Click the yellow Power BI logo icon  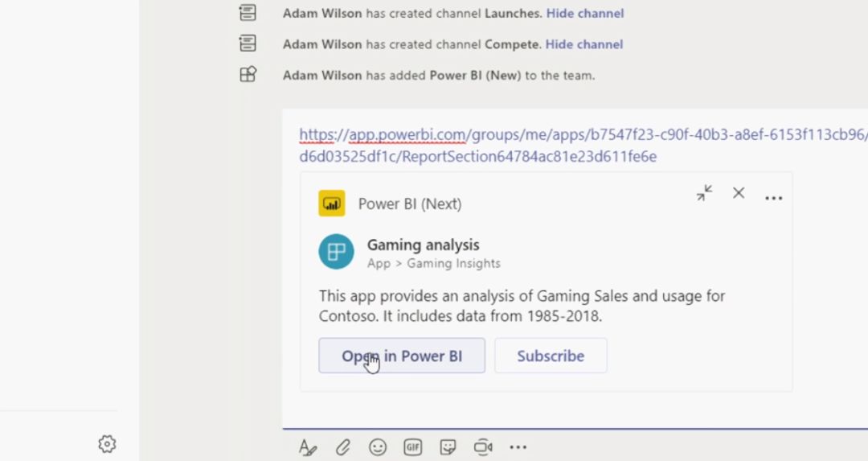pos(332,204)
